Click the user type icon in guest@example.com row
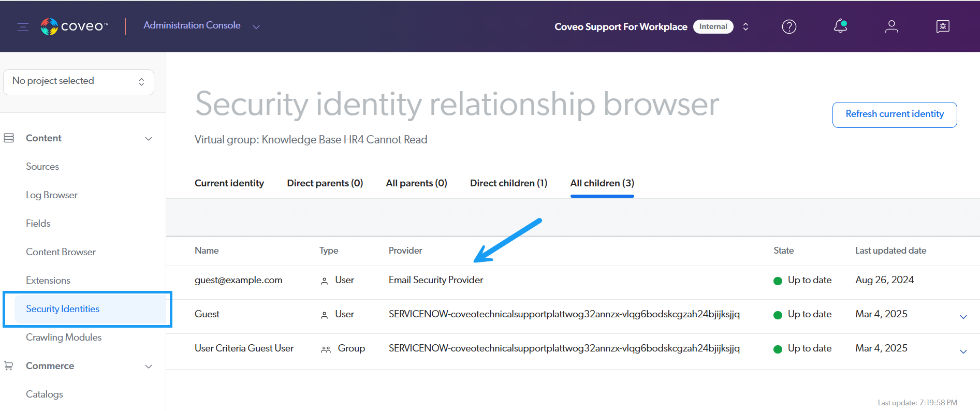The height and width of the screenshot is (411, 980). (325, 281)
